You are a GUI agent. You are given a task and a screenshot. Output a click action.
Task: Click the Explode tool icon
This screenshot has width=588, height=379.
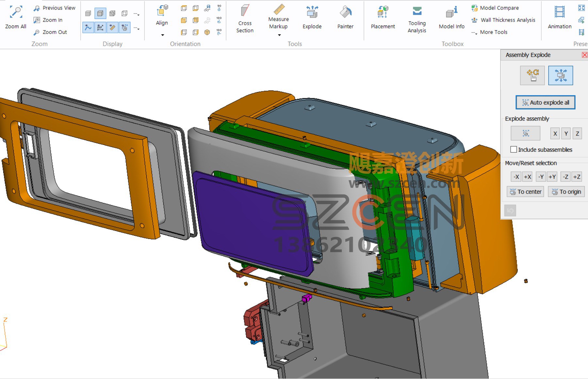coord(312,12)
